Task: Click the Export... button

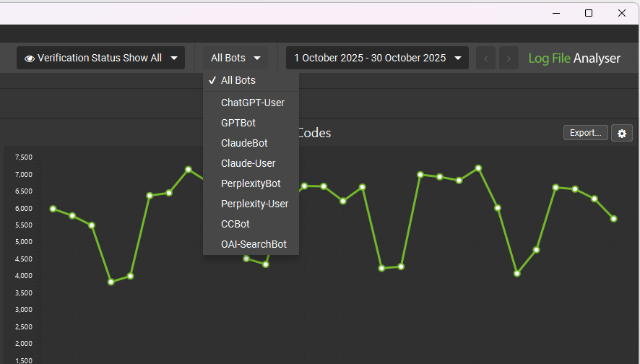Action: [x=585, y=133]
